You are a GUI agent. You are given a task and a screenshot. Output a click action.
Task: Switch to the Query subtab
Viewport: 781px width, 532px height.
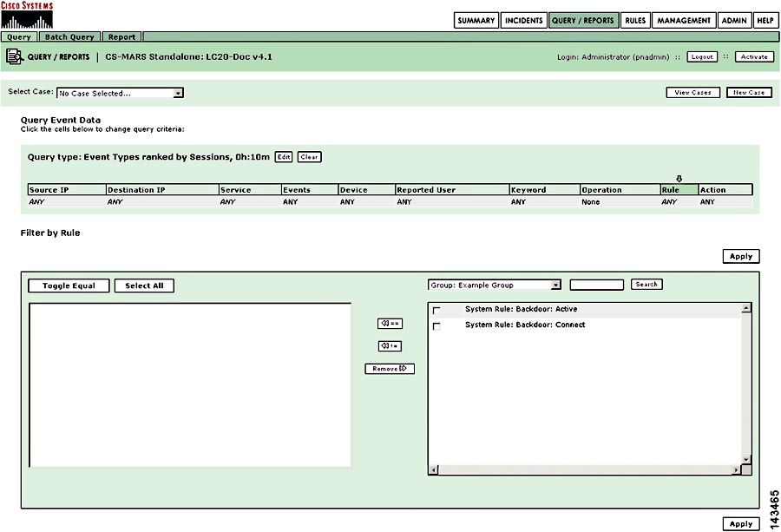click(19, 36)
